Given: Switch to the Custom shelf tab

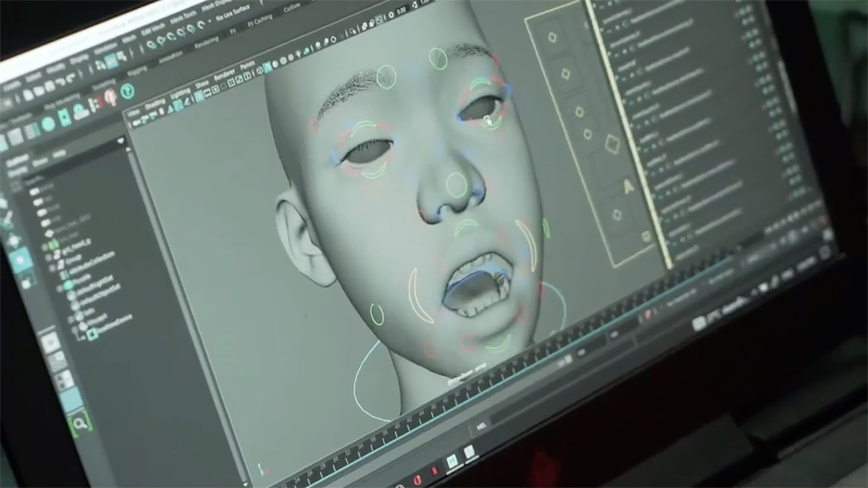Looking at the screenshot, I should pyautogui.click(x=291, y=8).
